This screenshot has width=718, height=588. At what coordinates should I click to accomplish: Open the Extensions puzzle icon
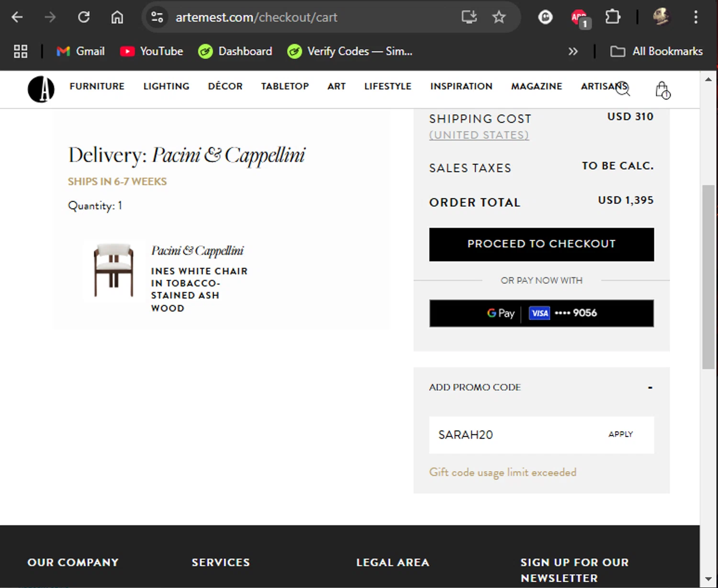[x=613, y=17]
